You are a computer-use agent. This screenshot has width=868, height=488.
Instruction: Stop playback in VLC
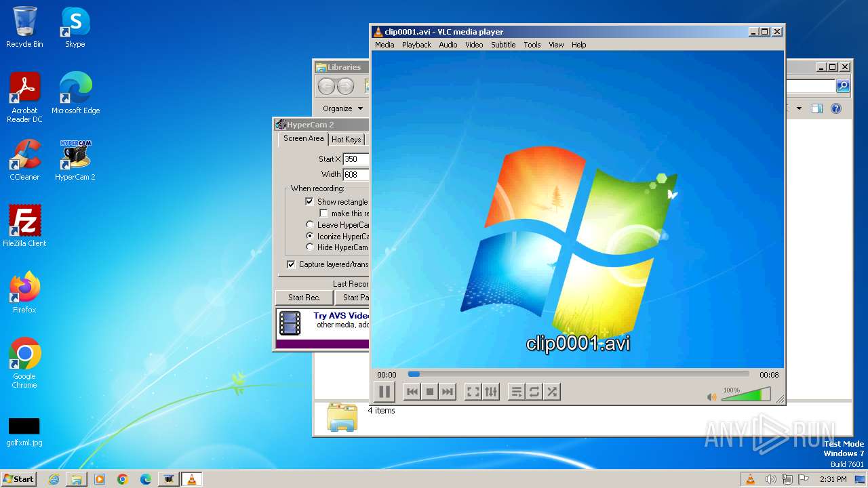[x=429, y=392]
